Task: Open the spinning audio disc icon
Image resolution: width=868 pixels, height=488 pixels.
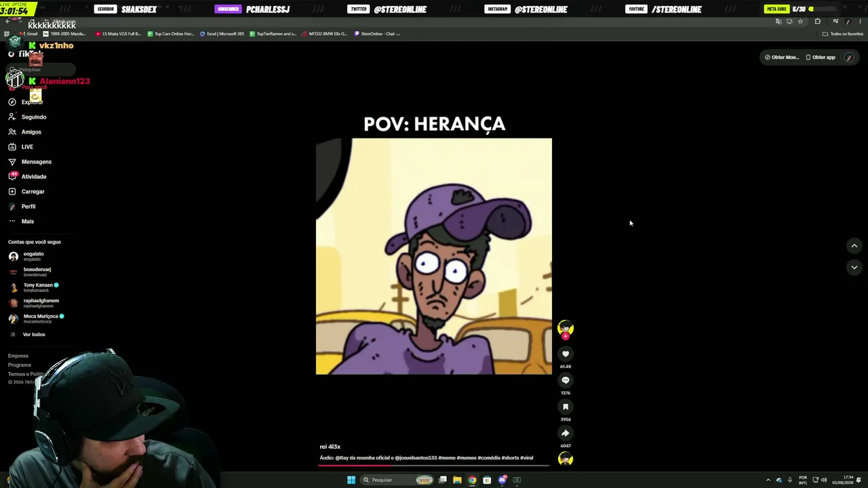Action: [566, 459]
